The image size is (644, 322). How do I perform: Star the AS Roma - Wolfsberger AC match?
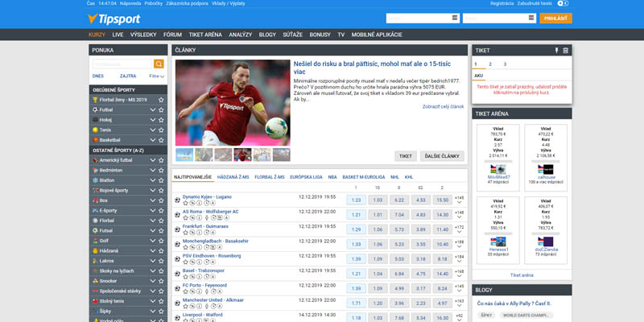tap(185, 217)
